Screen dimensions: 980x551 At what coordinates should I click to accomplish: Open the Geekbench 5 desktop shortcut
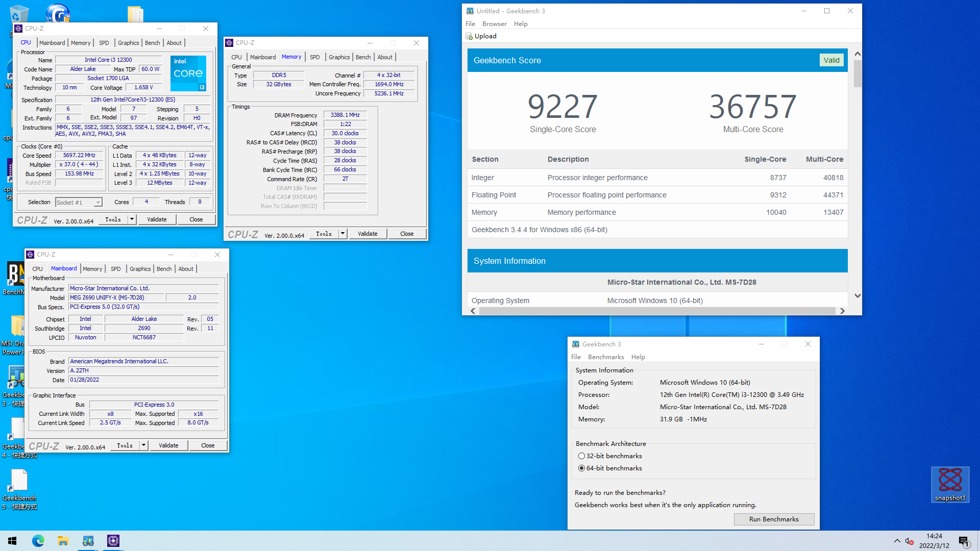[19, 489]
